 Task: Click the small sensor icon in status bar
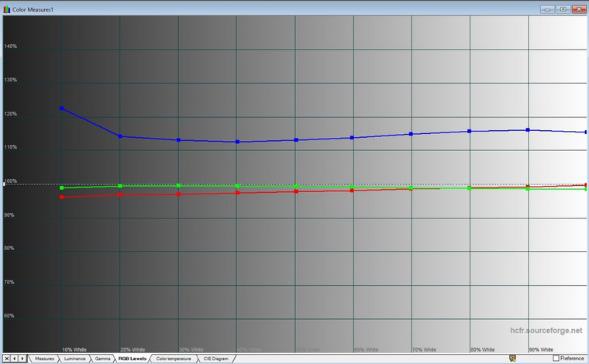512,359
